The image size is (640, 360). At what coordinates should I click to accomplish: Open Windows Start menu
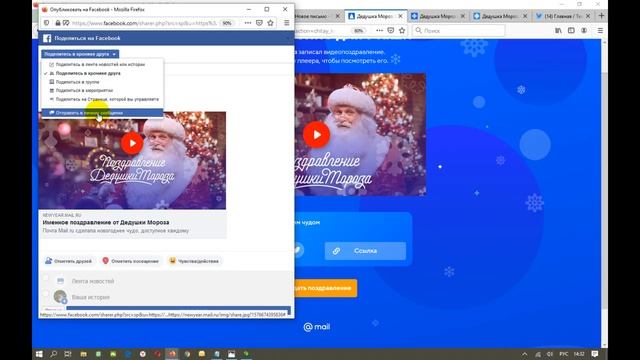(x=39, y=354)
